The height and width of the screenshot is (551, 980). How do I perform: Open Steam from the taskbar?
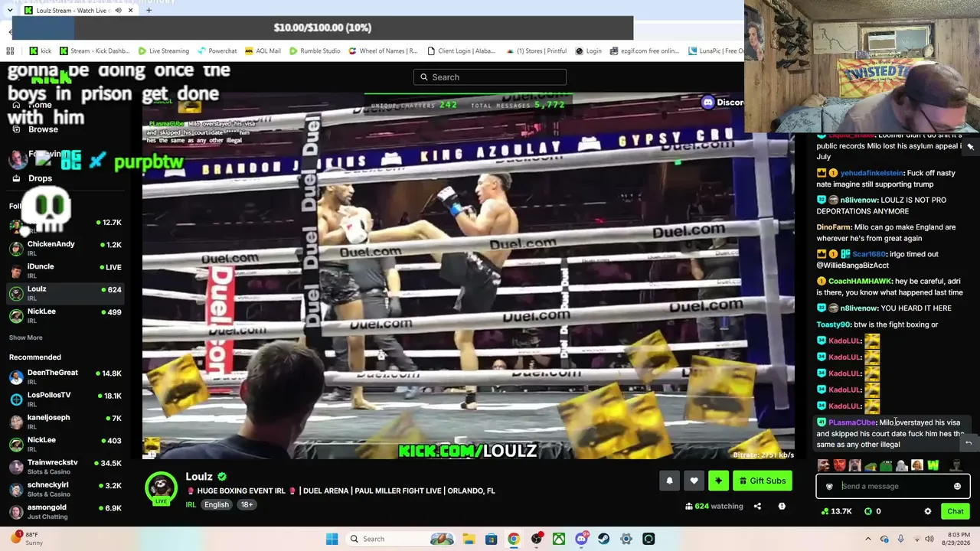point(604,539)
